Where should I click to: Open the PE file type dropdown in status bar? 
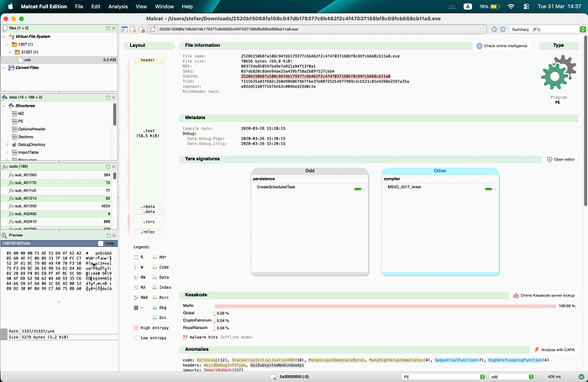(x=444, y=377)
